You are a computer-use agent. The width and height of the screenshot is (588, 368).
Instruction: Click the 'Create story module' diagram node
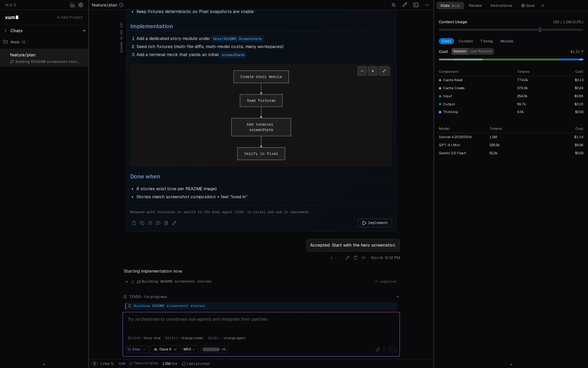[261, 77]
